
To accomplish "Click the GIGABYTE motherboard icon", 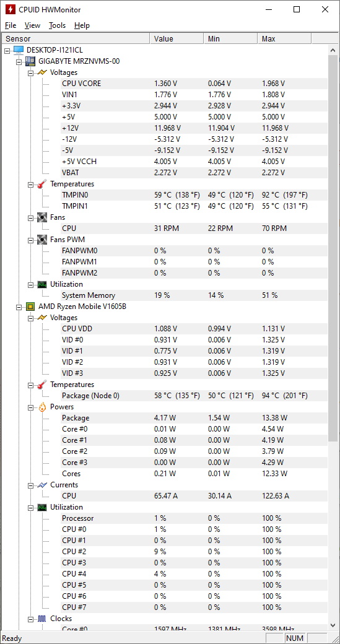I will tap(30, 61).
